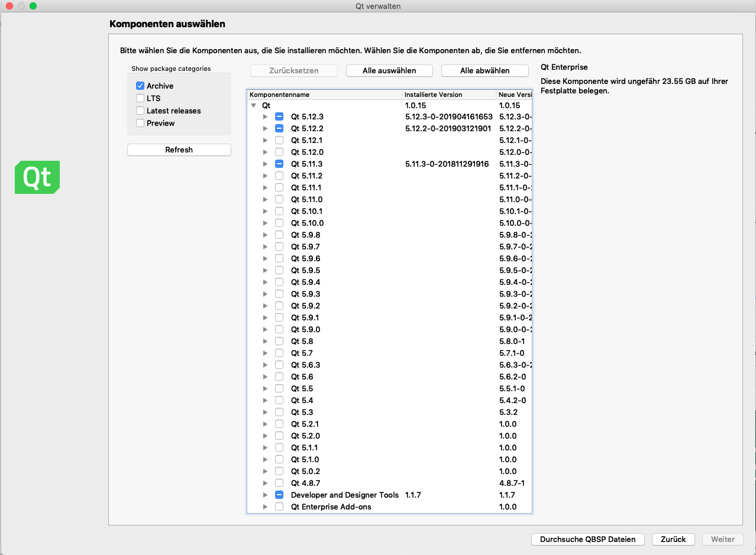Select the Qt 4.8.7 checkbox
Screen dimensions: 756x555
coord(279,483)
